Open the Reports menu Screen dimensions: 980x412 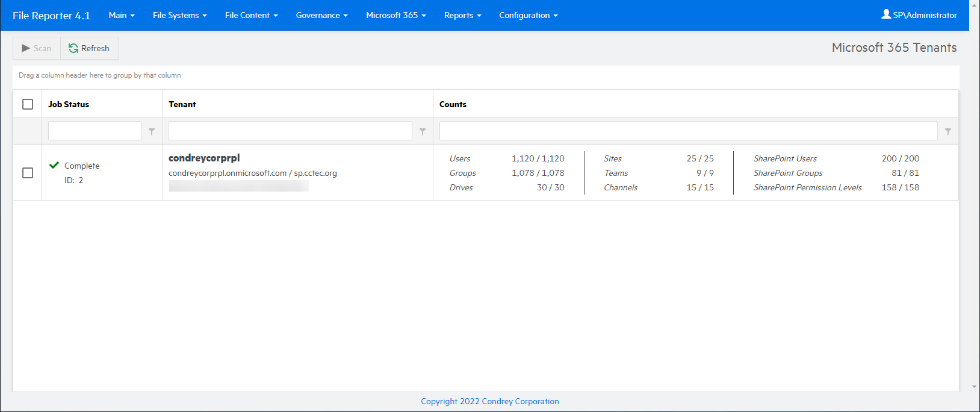click(462, 15)
